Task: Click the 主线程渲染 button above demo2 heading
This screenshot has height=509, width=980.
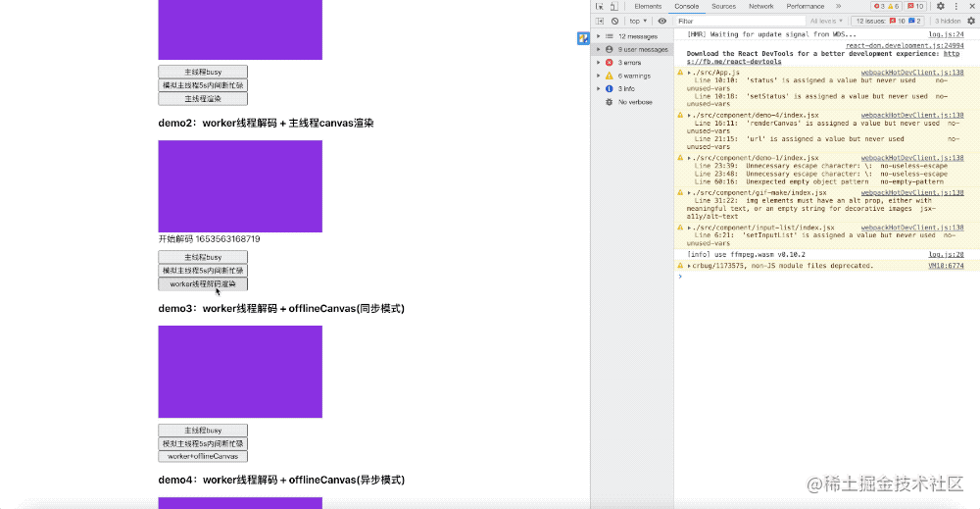Action: coord(203,99)
